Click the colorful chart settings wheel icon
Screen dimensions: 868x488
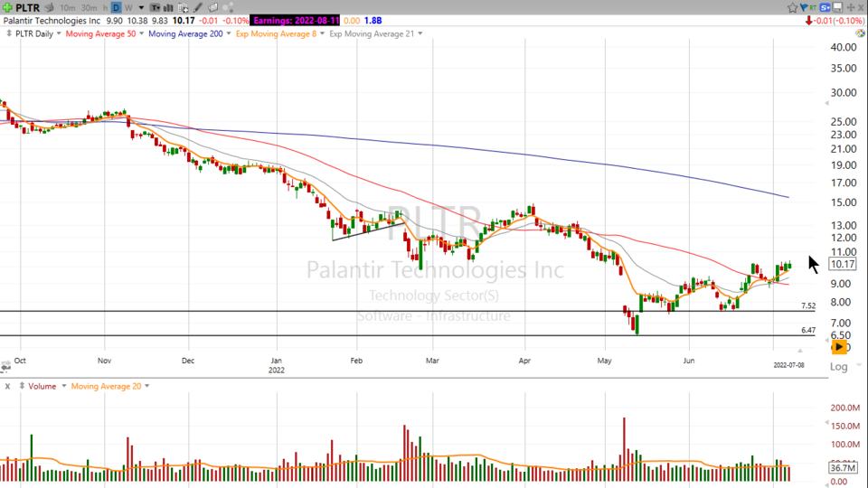(x=860, y=33)
